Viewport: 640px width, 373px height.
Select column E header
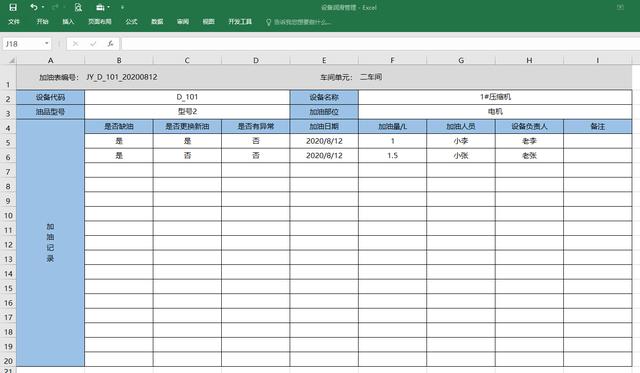pyautogui.click(x=324, y=60)
